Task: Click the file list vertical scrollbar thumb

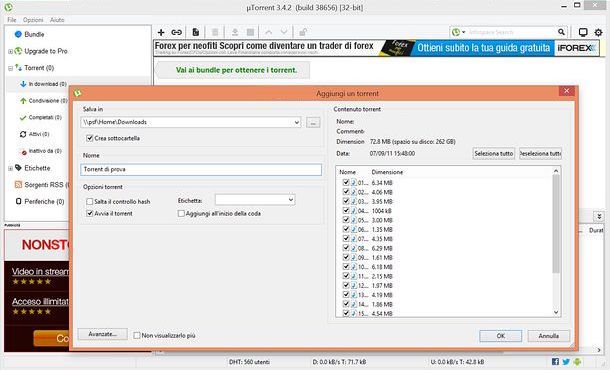Action: pos(556,223)
